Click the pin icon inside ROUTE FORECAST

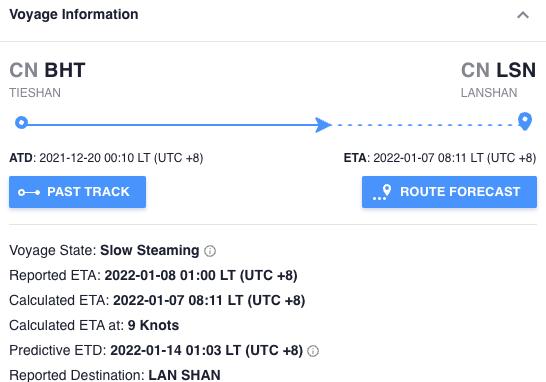point(382,192)
